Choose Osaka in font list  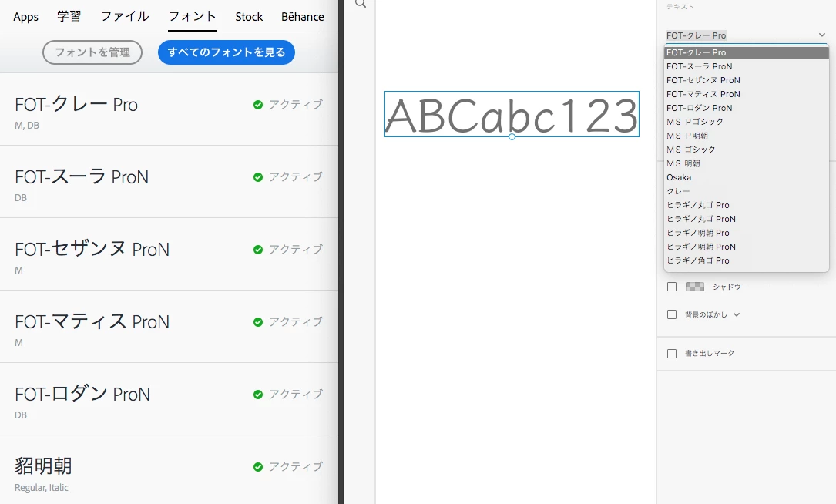(747, 177)
